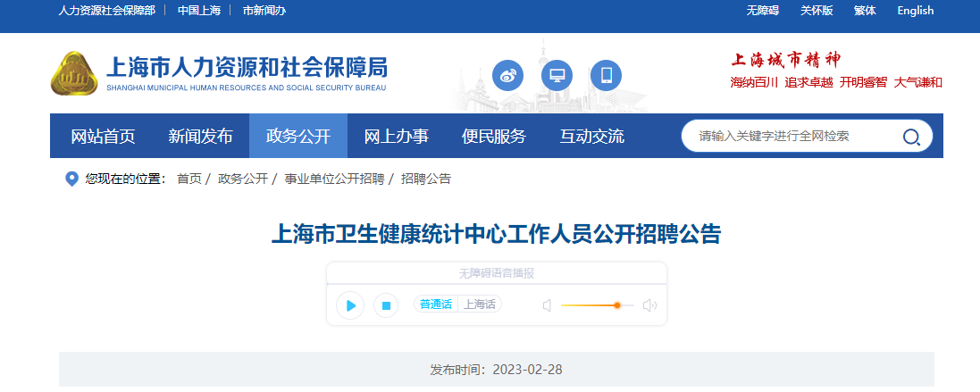Select 上海话 narration language
Screen dimensions: 980x392
pos(480,304)
